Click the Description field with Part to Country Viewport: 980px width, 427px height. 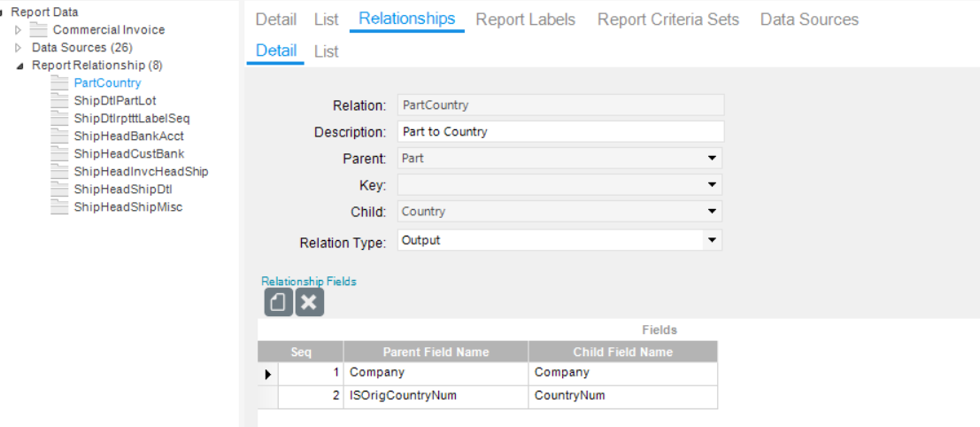tap(560, 132)
